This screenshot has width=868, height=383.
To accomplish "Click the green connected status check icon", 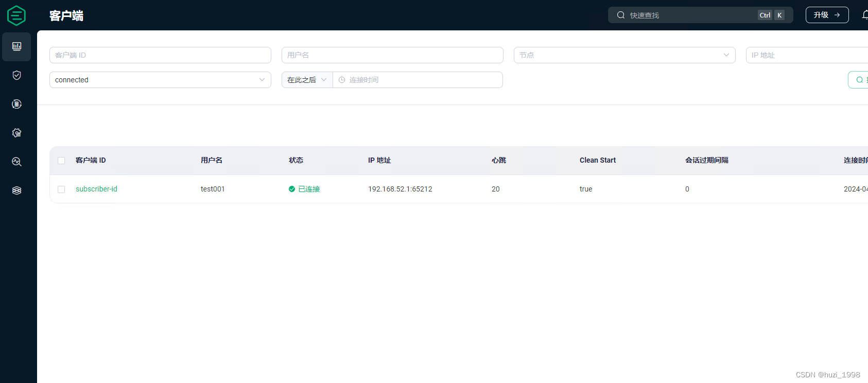I will (292, 189).
